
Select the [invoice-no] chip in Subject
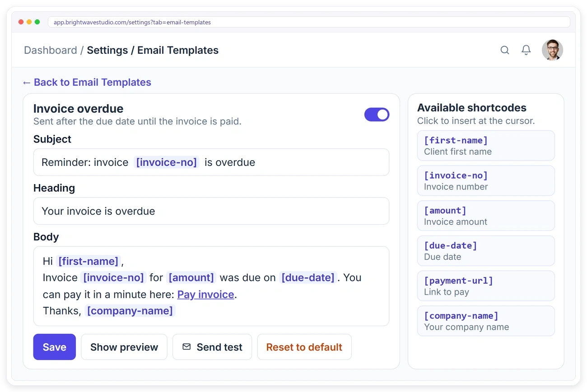pos(167,162)
